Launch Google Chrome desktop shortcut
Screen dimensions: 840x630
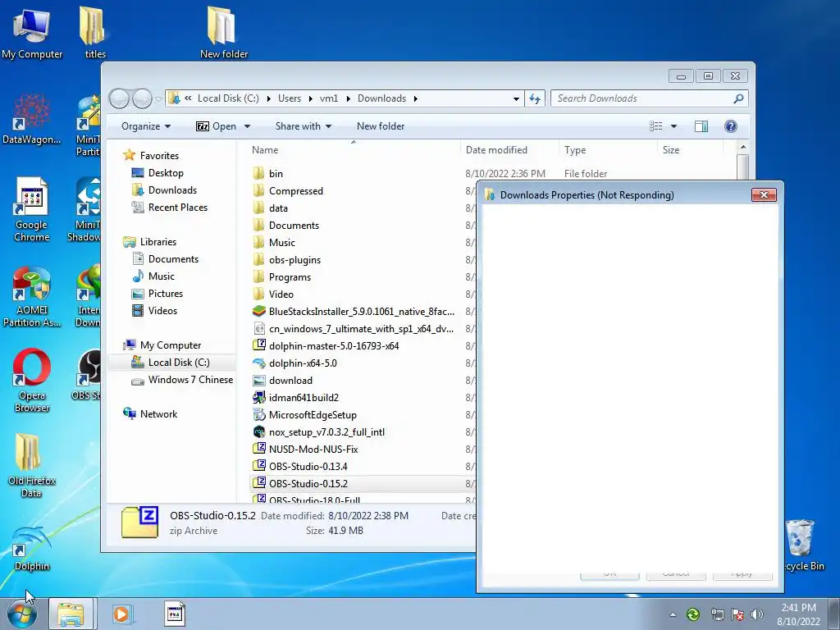(32, 210)
